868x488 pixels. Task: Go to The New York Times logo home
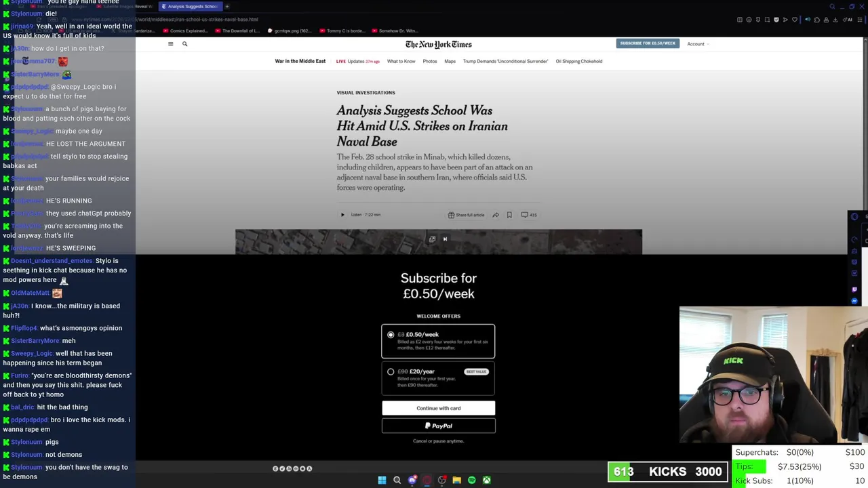pyautogui.click(x=438, y=44)
